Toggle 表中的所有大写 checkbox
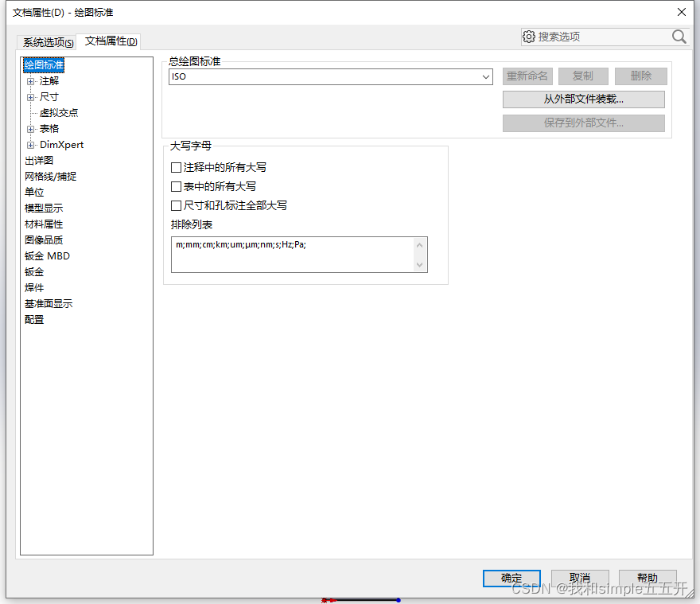Image resolution: width=700 pixels, height=604 pixels. pos(176,186)
